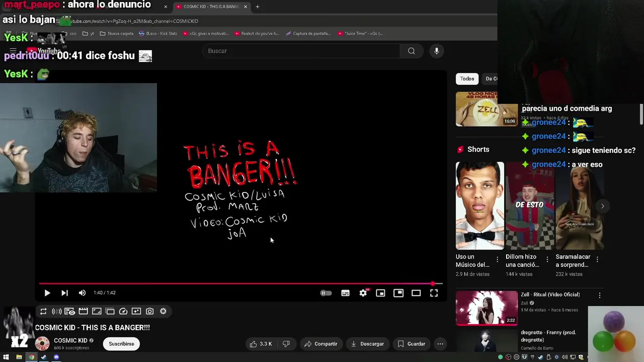The height and width of the screenshot is (362, 644).
Task: Open the Windows Start menu
Action: 7,357
